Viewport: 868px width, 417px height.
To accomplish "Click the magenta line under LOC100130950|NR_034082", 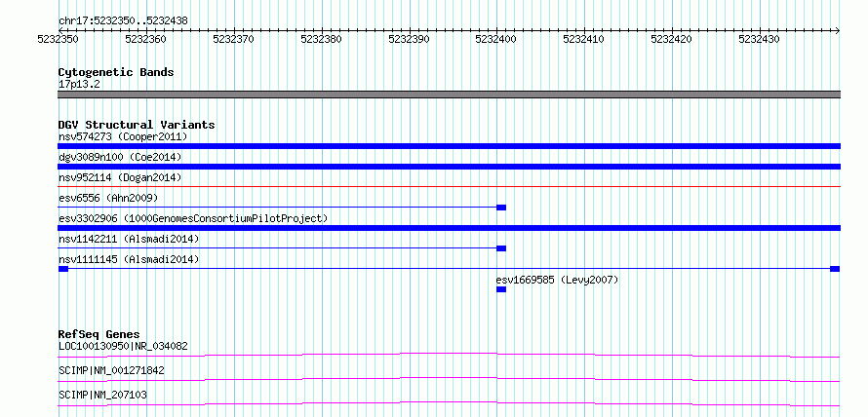I will 449,355.
